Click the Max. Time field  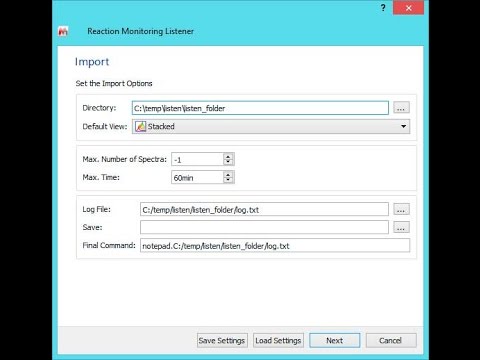pos(197,177)
